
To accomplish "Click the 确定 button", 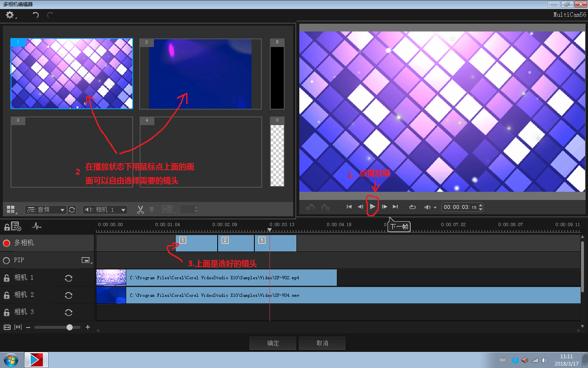I will click(x=273, y=343).
